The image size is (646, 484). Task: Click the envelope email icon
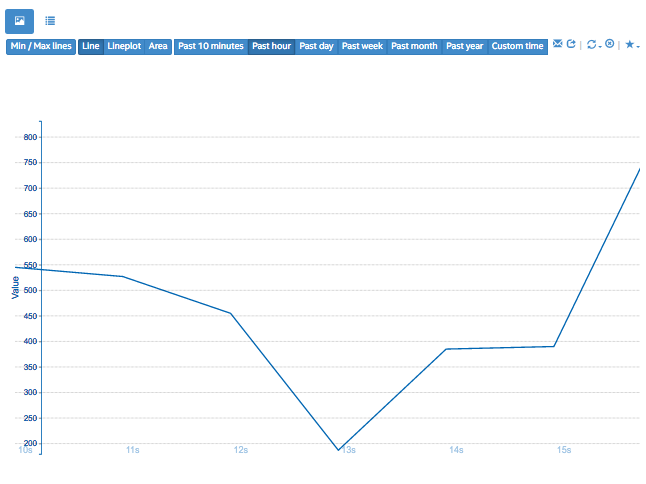(558, 45)
